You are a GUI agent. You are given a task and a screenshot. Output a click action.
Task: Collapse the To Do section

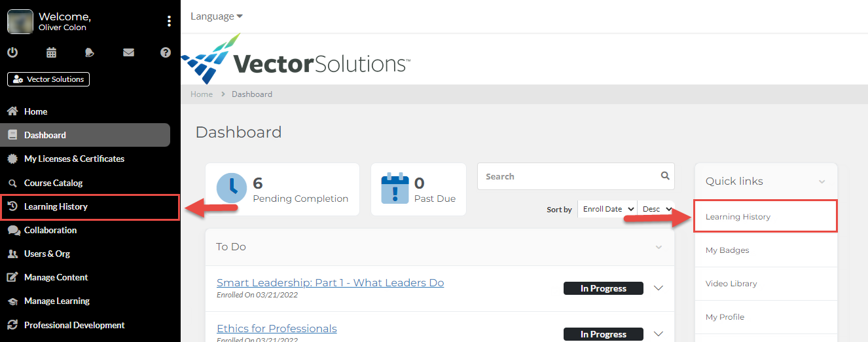(659, 247)
